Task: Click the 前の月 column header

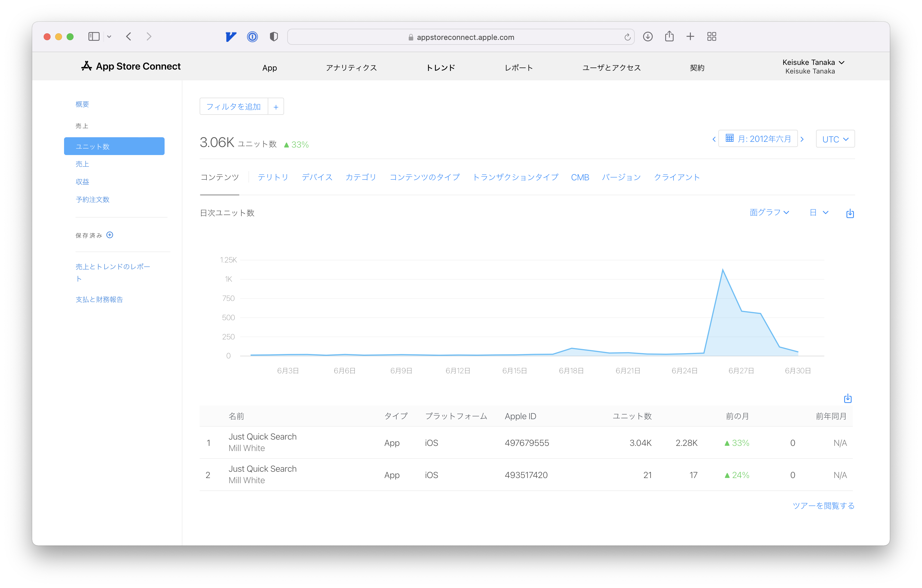Action: (737, 416)
